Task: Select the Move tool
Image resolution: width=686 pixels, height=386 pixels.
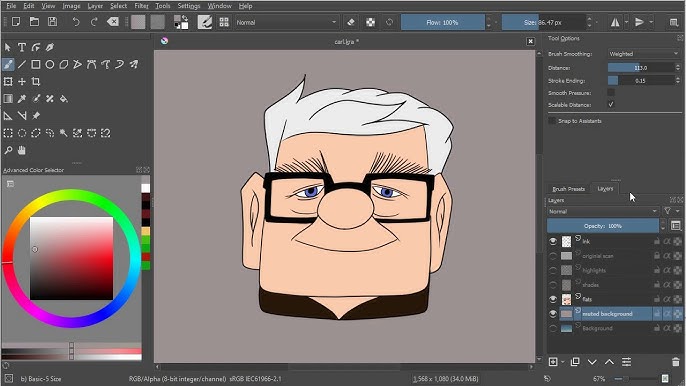Action: tap(21, 82)
